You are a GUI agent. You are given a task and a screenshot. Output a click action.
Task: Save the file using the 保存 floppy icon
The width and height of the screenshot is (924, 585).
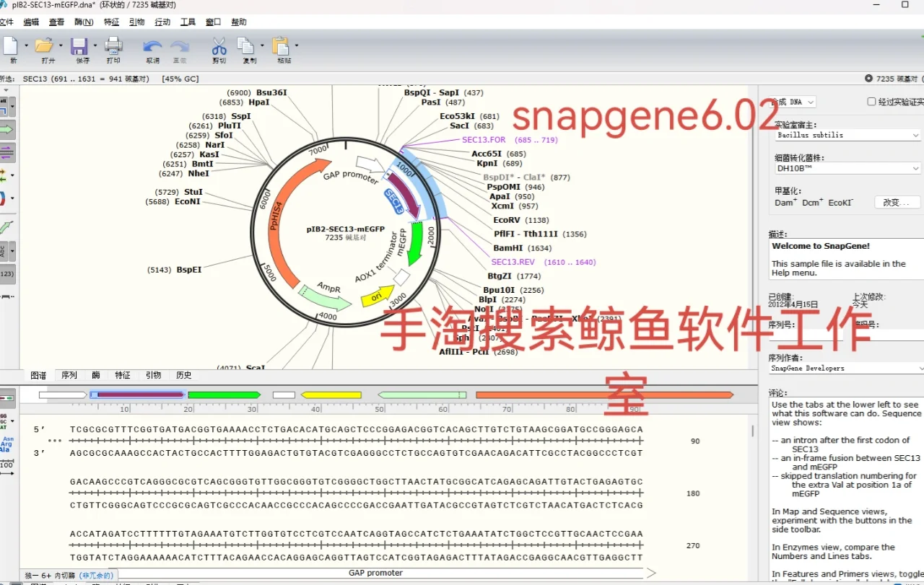(79, 46)
